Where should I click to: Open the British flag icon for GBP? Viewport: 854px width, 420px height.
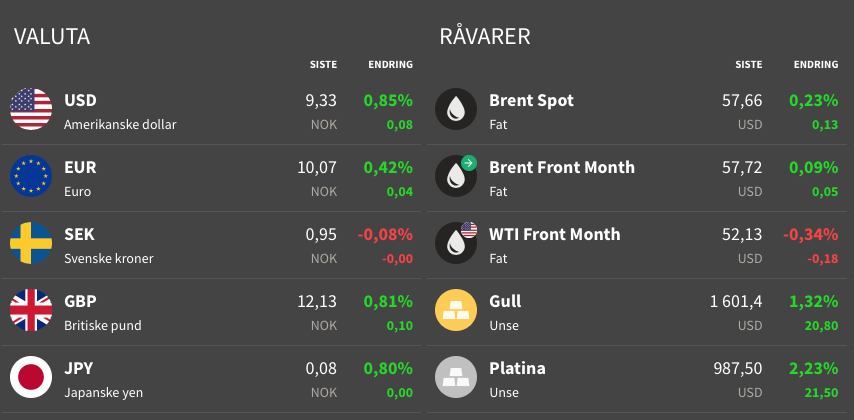coord(31,310)
